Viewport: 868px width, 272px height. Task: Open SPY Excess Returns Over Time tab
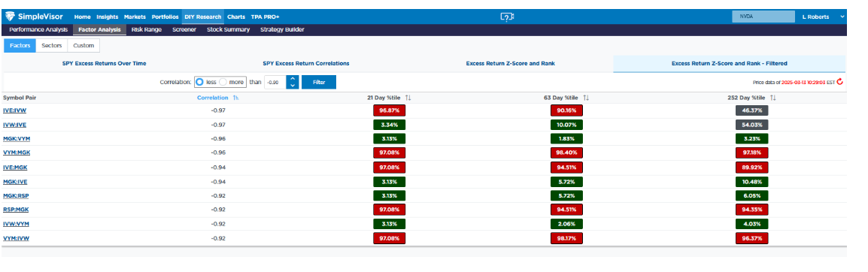[104, 64]
